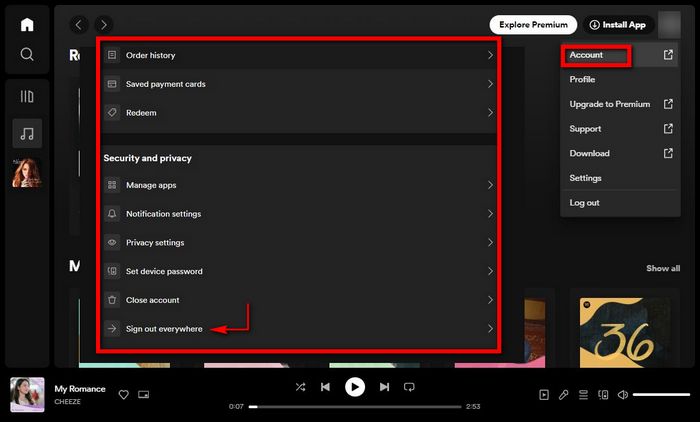Click the Play button
700x422 pixels.
[355, 387]
